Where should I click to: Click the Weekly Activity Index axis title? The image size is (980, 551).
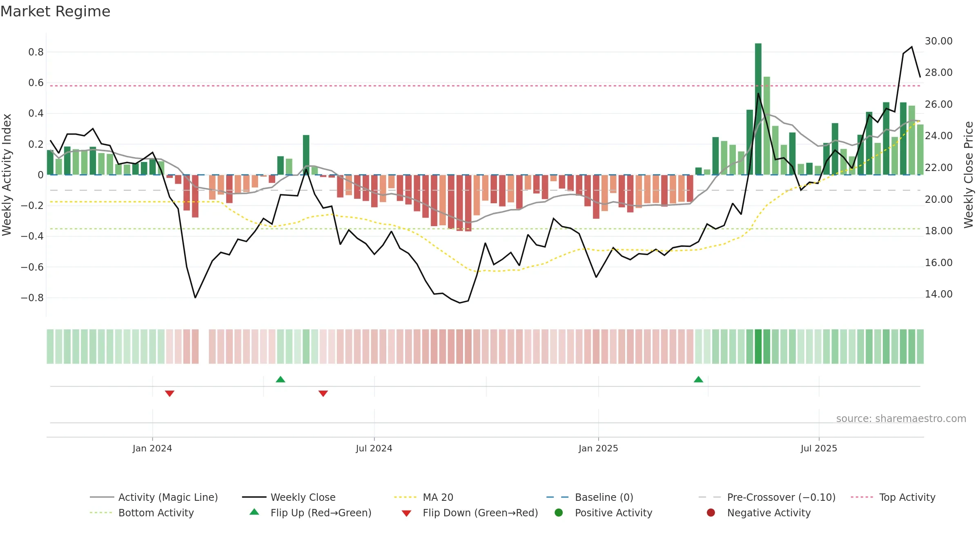(x=7, y=175)
